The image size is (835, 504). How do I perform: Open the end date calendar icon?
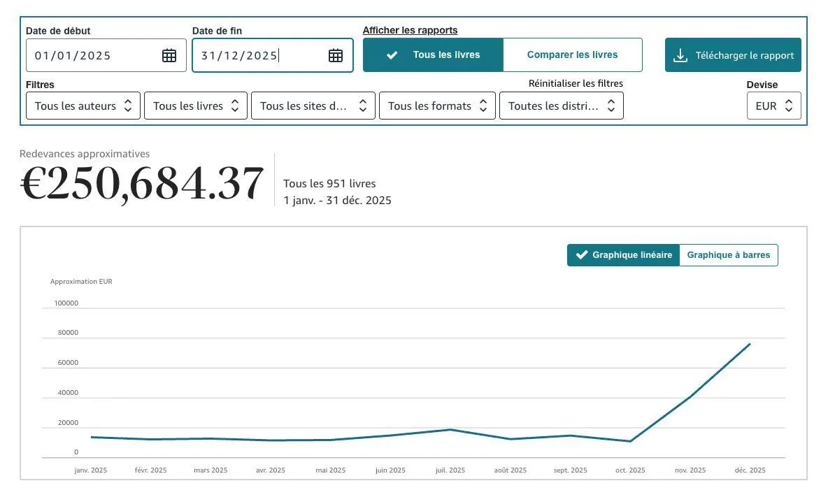coord(336,55)
